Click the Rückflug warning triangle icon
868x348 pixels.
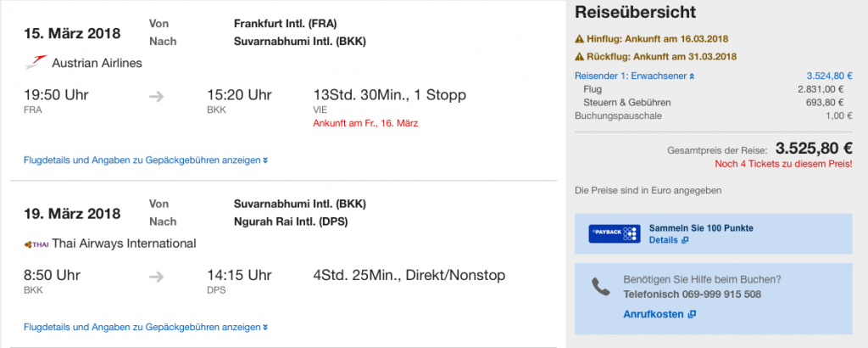point(579,58)
